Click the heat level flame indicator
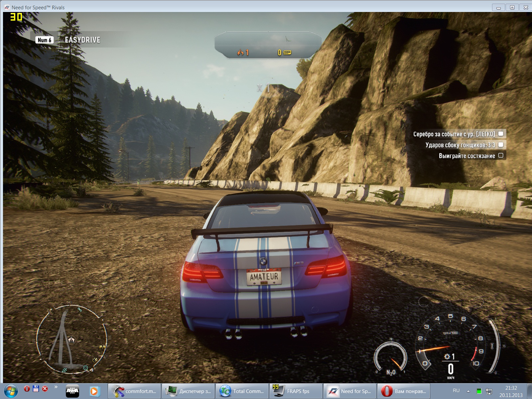Image resolution: width=532 pixels, height=399 pixels. [243, 52]
